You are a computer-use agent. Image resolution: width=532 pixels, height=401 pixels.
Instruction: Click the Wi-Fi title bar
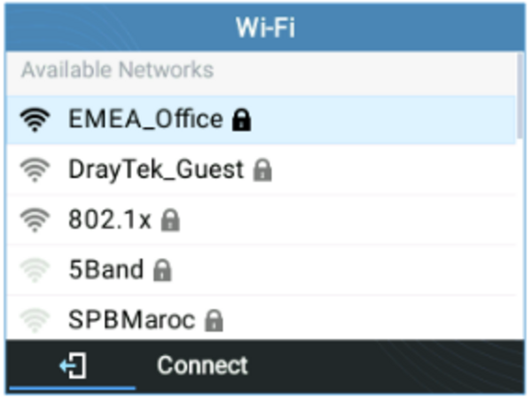click(x=265, y=27)
